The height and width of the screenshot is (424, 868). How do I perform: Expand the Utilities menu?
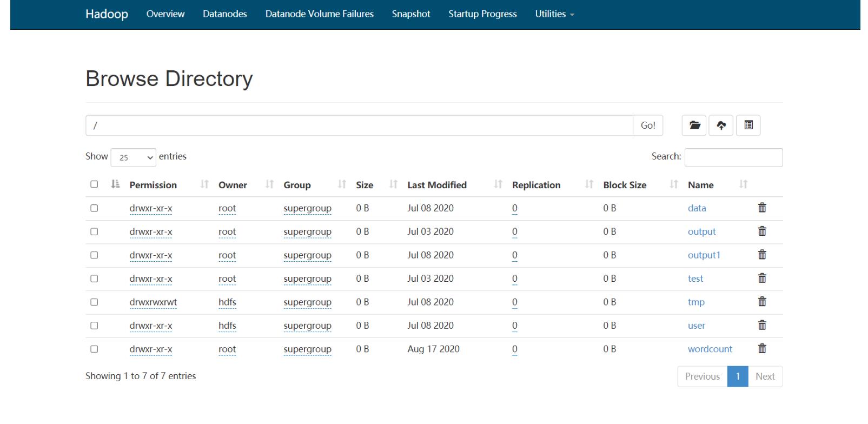click(x=554, y=14)
